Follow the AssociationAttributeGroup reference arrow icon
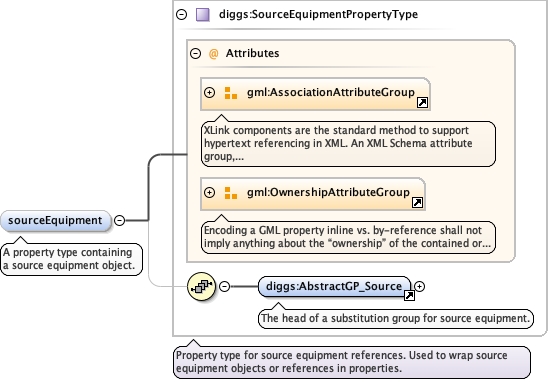This screenshot has width=549, height=382. coord(422,103)
